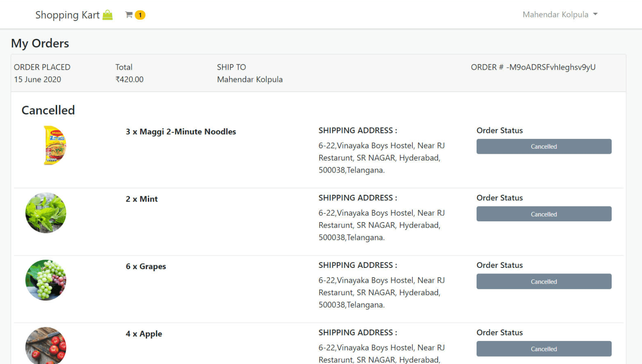Open the Grapes product image
Viewport: 642px width, 364px height.
click(x=45, y=280)
